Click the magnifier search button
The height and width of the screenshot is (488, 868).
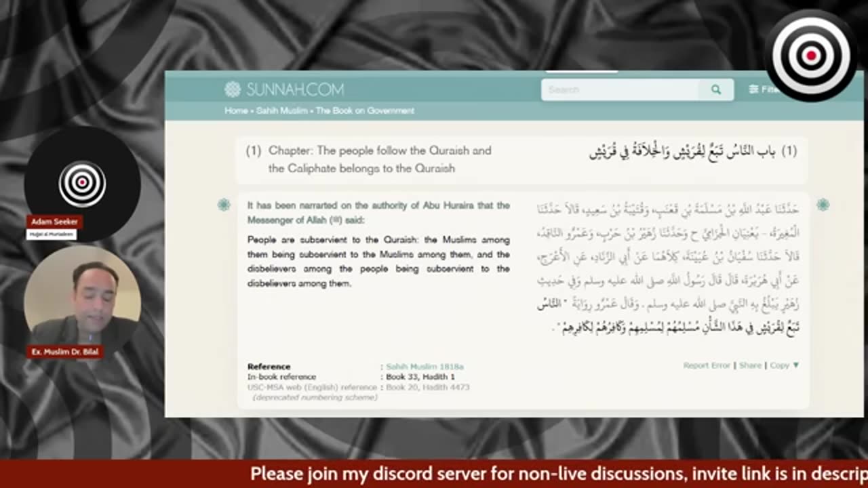716,89
